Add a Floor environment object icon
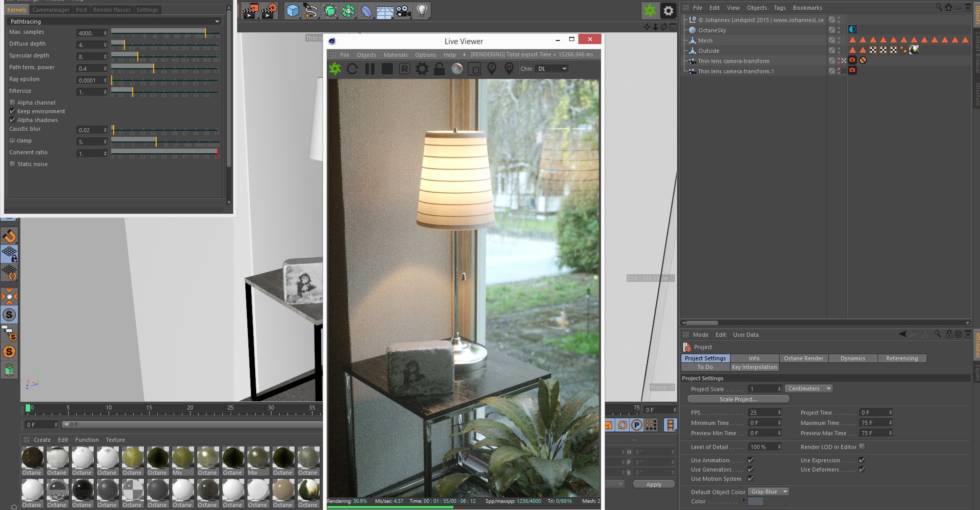Viewport: 980px width, 510px height. click(x=385, y=11)
